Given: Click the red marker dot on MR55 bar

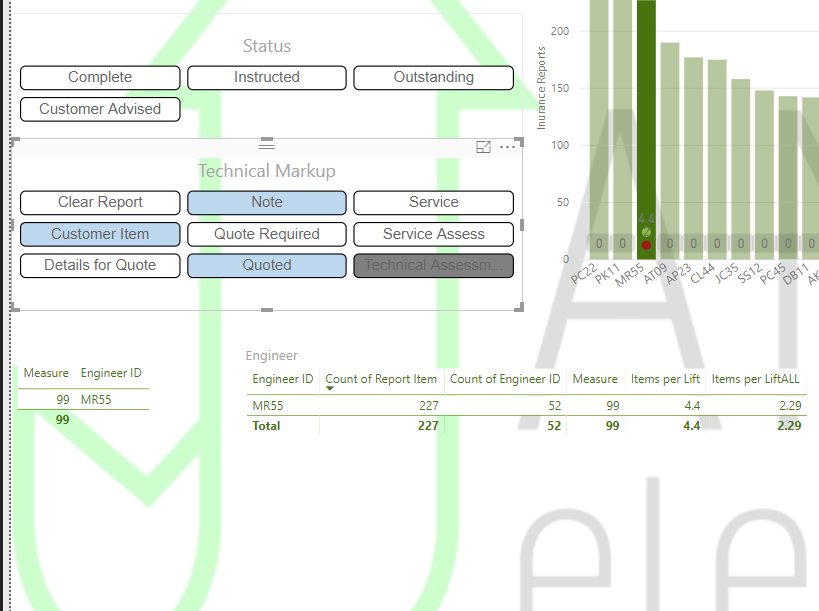Looking at the screenshot, I should [x=646, y=245].
